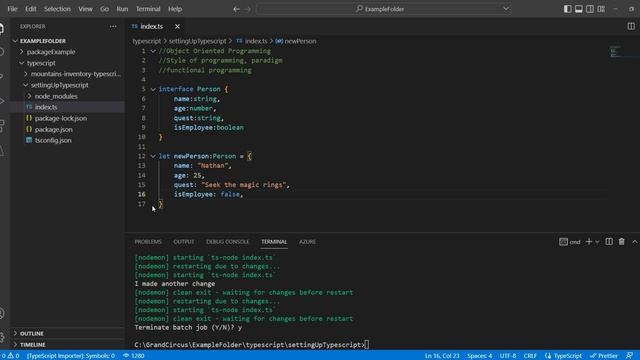
Task: Switch to the TERMINAL panel tab
Action: pos(274,242)
